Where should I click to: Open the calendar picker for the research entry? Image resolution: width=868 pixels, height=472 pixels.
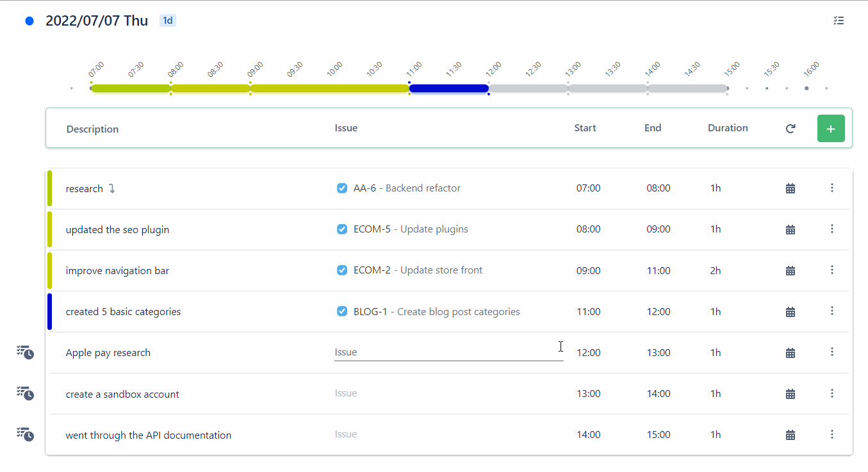pos(790,188)
